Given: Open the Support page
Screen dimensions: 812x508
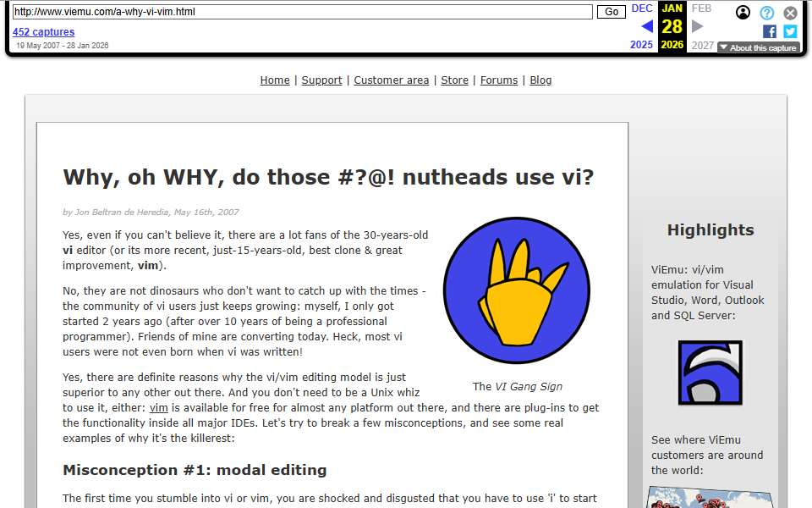Looking at the screenshot, I should coord(321,80).
